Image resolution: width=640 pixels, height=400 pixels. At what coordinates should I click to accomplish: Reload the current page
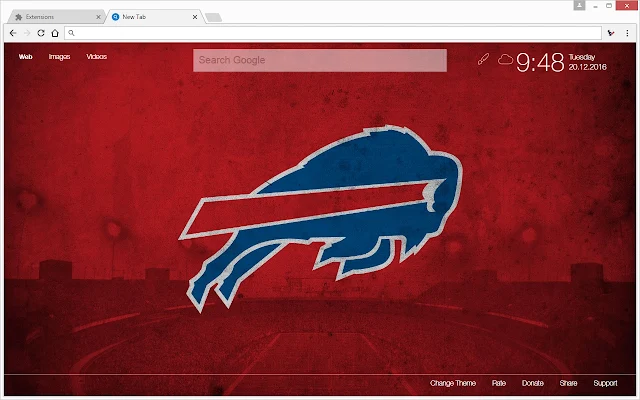(x=41, y=33)
